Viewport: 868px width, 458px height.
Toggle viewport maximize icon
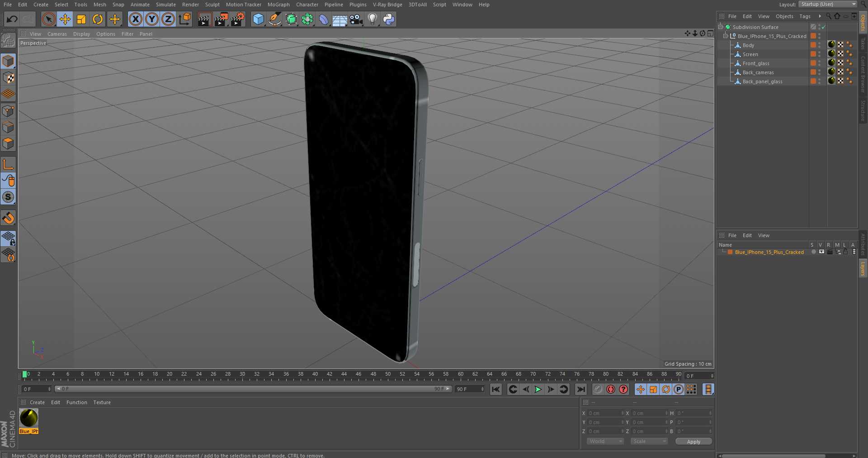click(x=710, y=33)
